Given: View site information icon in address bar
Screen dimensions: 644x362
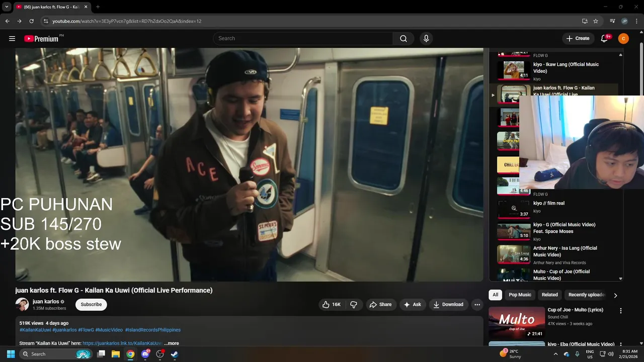Looking at the screenshot, I should pyautogui.click(x=46, y=21).
